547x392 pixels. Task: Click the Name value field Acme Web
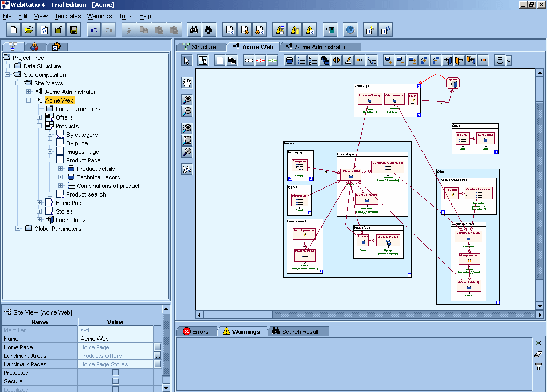tap(116, 338)
